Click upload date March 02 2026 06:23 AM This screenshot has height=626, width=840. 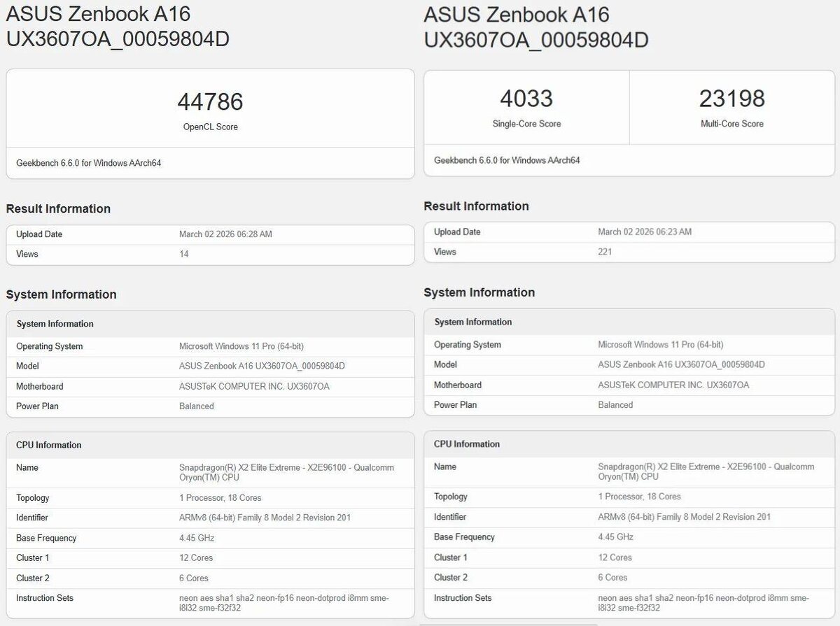coord(644,232)
